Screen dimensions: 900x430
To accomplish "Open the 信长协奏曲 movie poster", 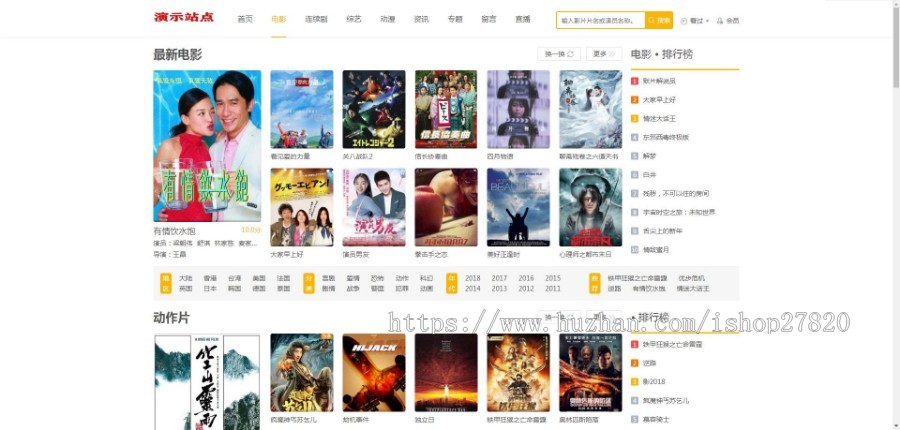I will point(446,109).
